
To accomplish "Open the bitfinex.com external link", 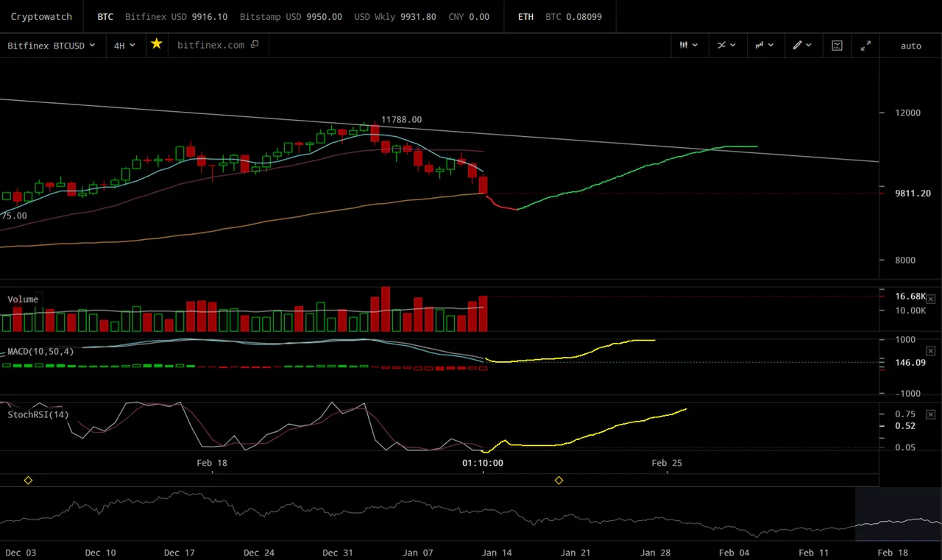I will click(x=218, y=46).
